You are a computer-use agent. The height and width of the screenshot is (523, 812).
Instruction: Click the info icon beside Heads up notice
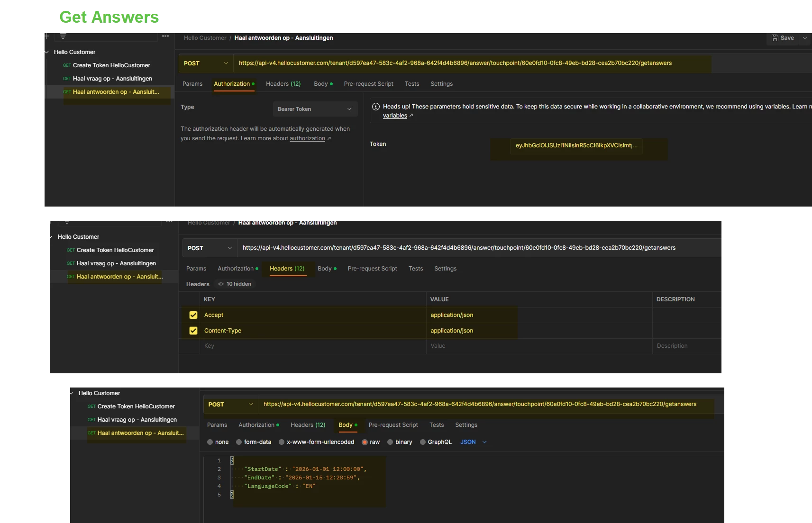click(x=376, y=107)
